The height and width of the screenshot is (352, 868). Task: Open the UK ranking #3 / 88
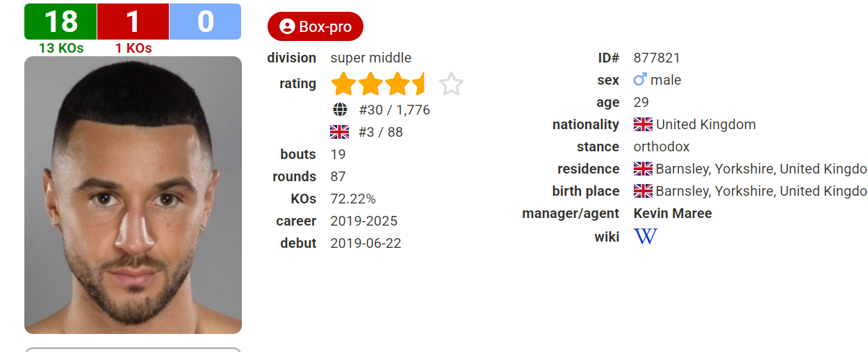click(x=381, y=132)
